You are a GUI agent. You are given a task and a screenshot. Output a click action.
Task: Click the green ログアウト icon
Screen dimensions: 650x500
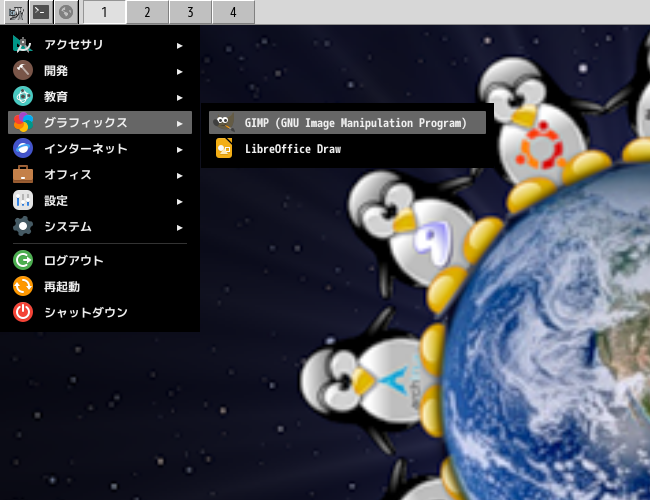click(23, 260)
